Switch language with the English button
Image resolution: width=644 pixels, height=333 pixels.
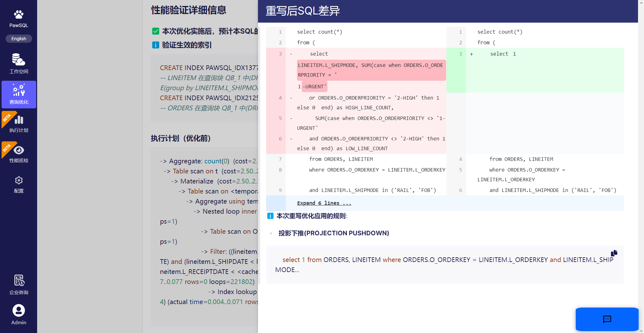click(19, 39)
